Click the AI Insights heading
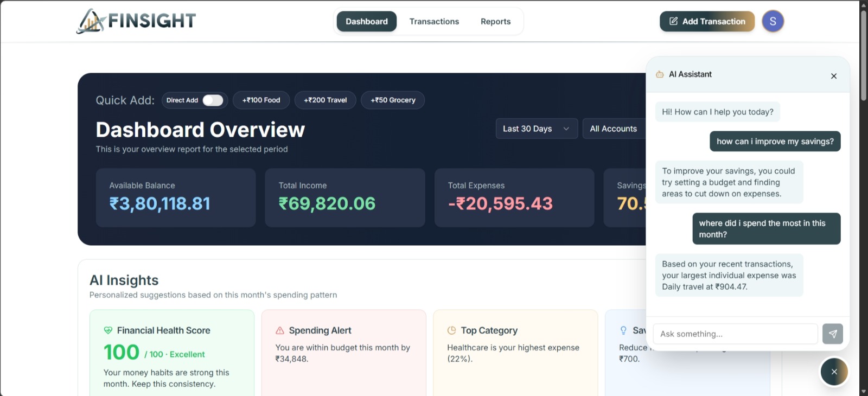This screenshot has height=396, width=868. coord(124,280)
